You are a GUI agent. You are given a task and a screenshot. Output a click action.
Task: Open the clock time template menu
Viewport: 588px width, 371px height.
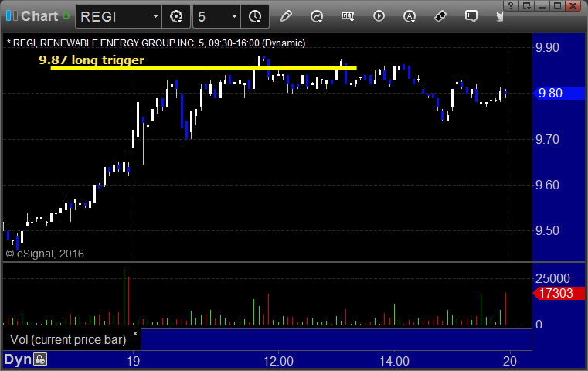[x=255, y=16]
